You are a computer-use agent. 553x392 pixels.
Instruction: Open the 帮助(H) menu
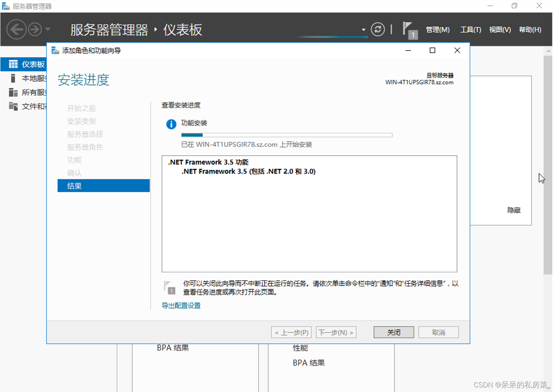tap(530, 30)
